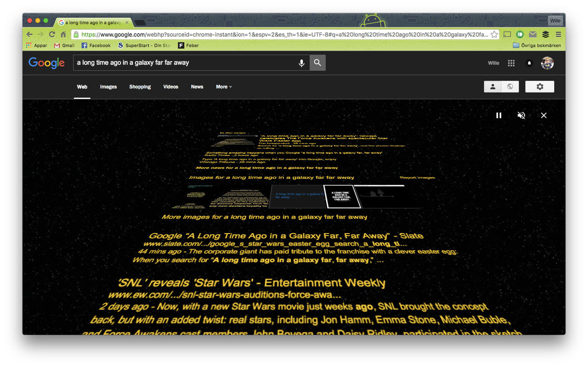Viewport: 588px width, 367px height.
Task: Open the Gmail envelope extension icon
Action: click(x=532, y=34)
